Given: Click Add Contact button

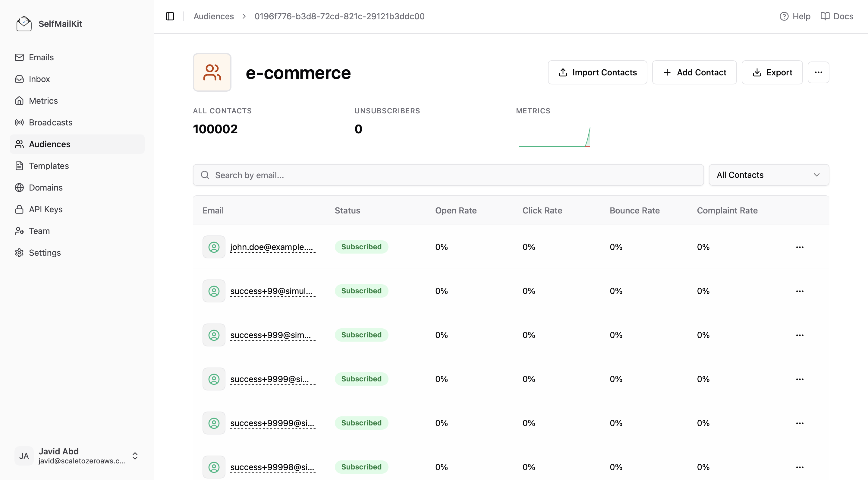Looking at the screenshot, I should (x=694, y=72).
